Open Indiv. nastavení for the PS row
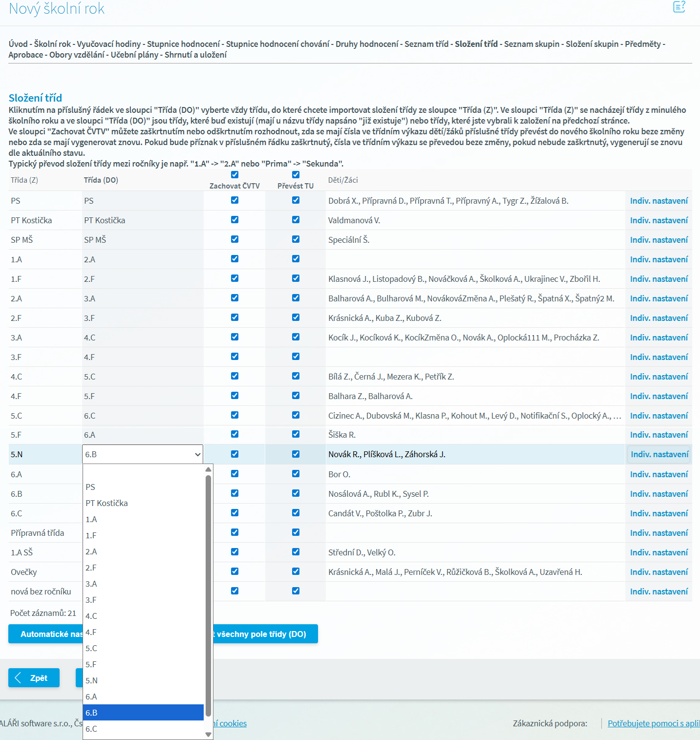 pos(658,201)
